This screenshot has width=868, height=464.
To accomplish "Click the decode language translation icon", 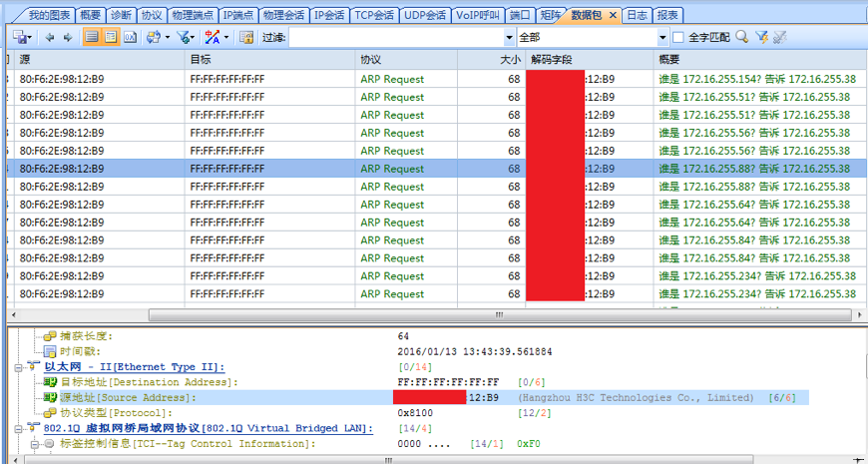I will click(x=213, y=38).
